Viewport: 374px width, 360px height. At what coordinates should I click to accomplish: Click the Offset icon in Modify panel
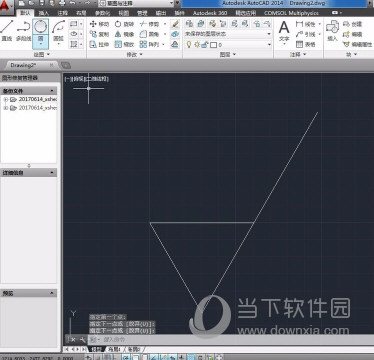(x=175, y=44)
